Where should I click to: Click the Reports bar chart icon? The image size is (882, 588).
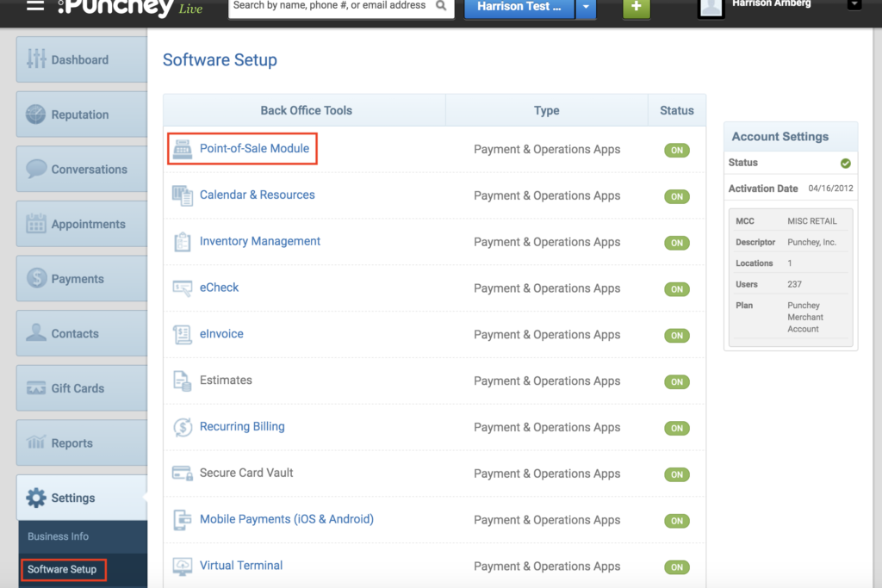pyautogui.click(x=36, y=443)
